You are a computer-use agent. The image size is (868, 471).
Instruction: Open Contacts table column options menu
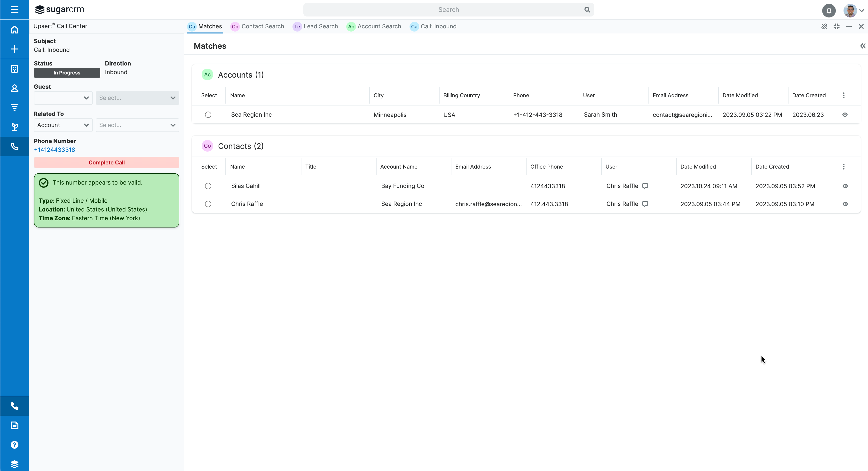coord(843,167)
